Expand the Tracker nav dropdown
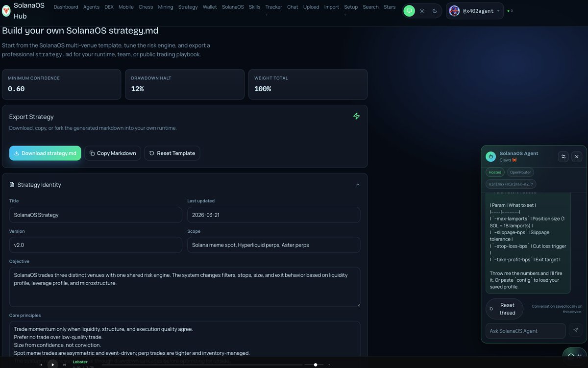The width and height of the screenshot is (588, 368). pyautogui.click(x=273, y=10)
